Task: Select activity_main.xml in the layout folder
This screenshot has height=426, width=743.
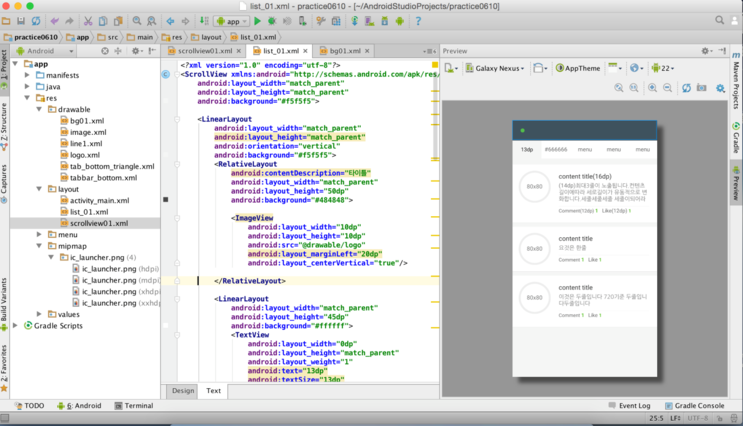Action: (100, 200)
